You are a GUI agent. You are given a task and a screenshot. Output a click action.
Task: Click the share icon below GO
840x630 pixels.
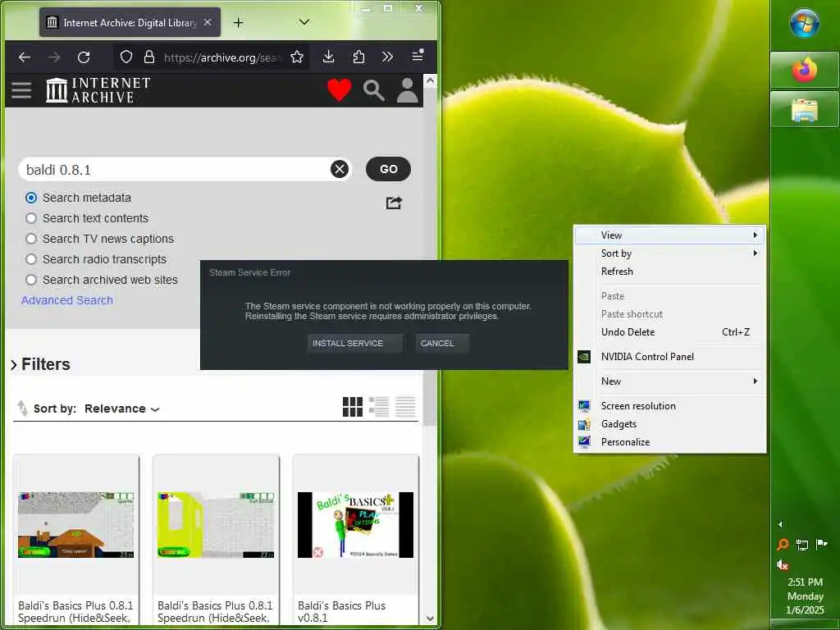[394, 203]
